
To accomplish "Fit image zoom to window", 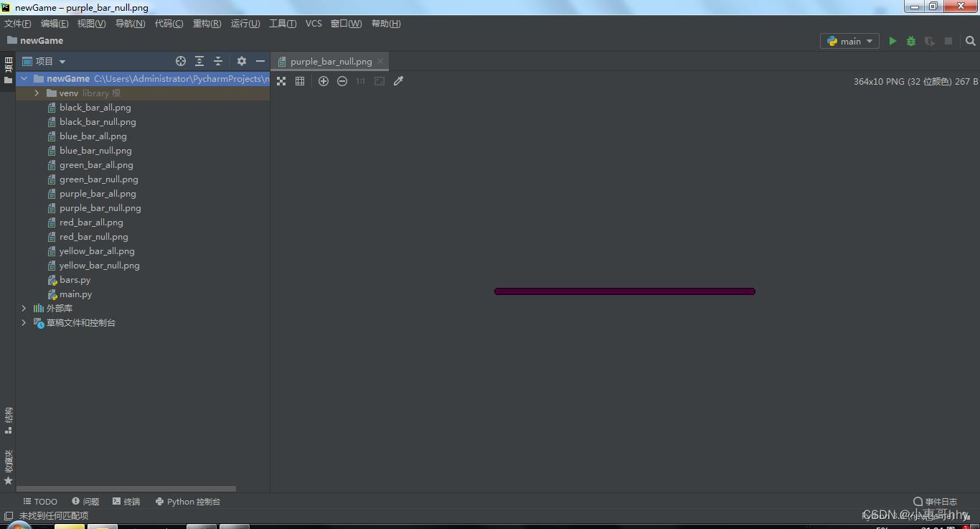I will click(380, 81).
